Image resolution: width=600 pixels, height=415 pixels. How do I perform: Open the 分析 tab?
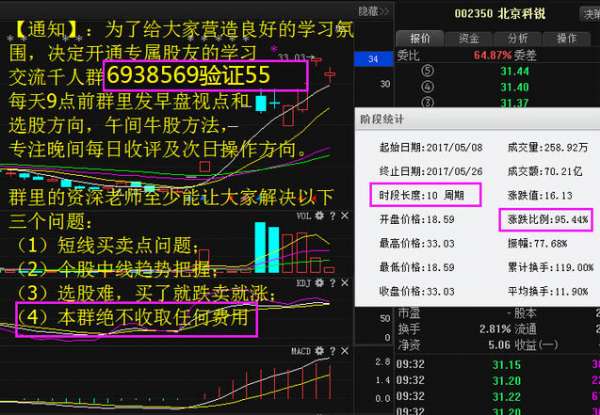[x=517, y=38]
